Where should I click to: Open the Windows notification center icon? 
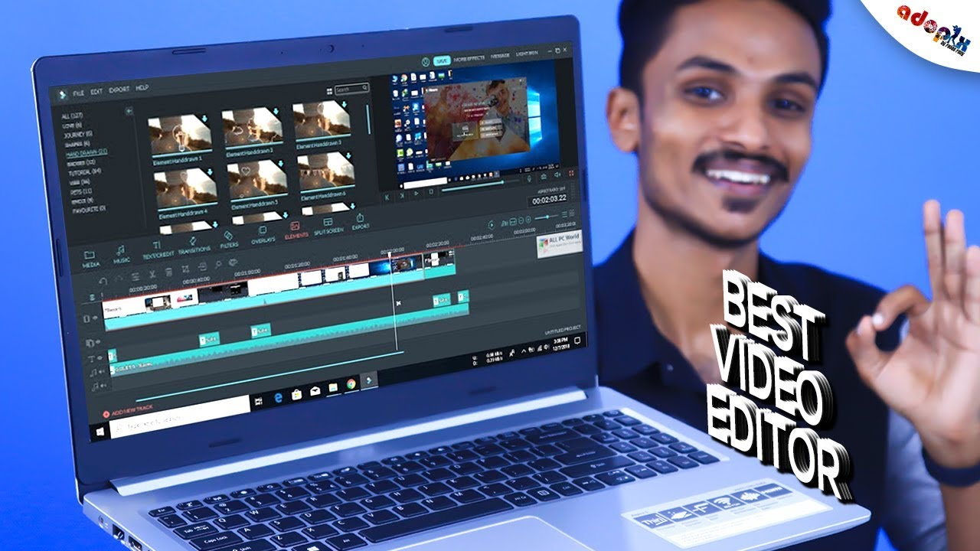(577, 341)
